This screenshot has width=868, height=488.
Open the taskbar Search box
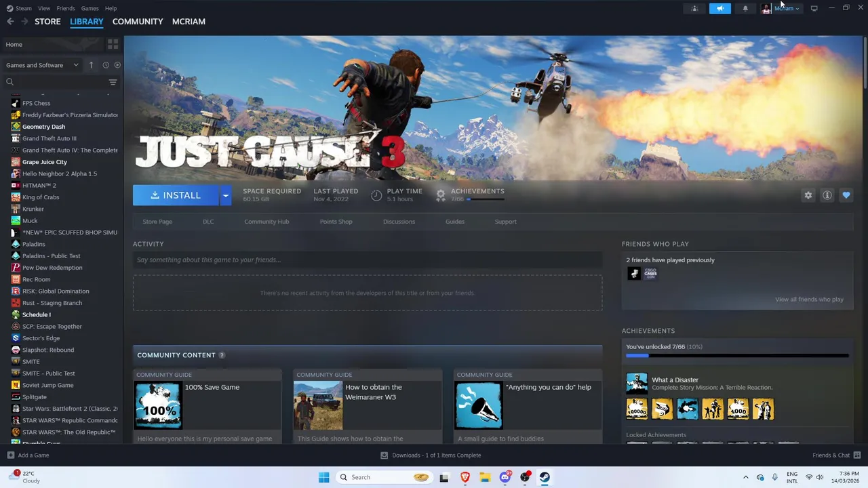pos(384,477)
